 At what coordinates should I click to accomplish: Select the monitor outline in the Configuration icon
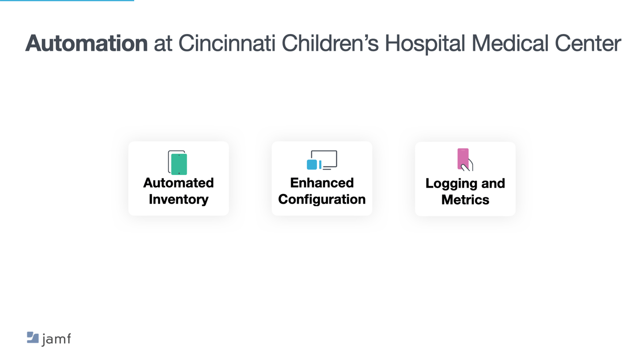click(x=324, y=160)
